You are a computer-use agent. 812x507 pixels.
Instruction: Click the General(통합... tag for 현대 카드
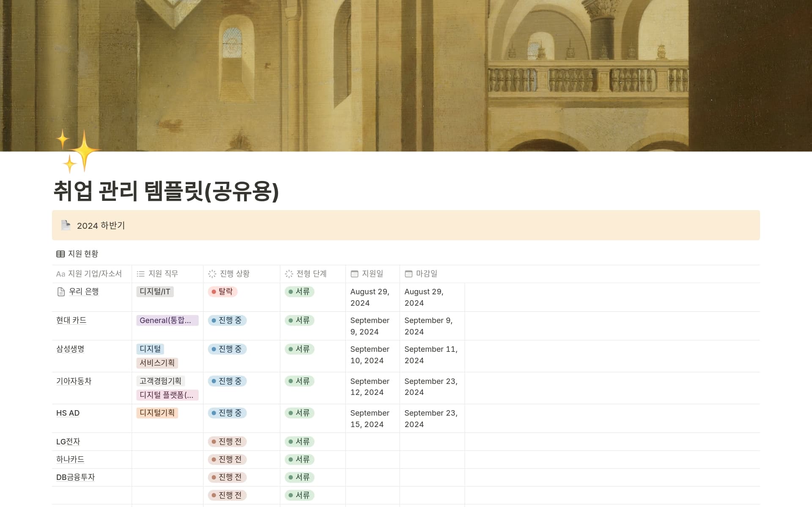tap(167, 320)
